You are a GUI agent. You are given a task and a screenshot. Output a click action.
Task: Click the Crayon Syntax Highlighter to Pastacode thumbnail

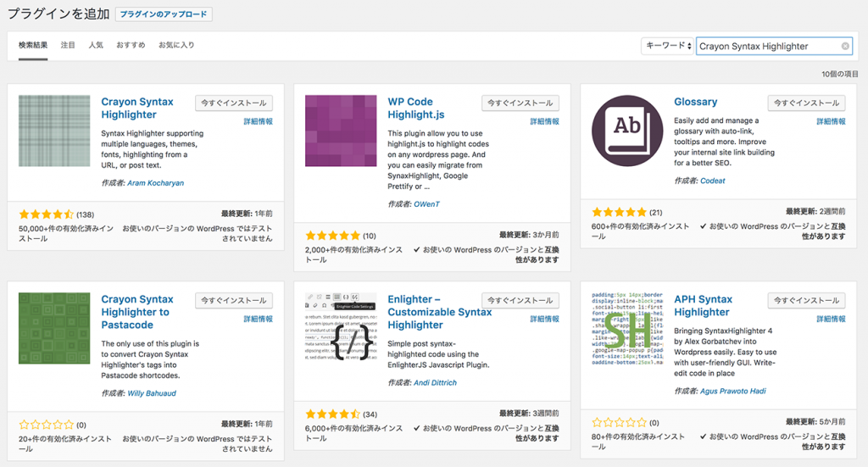click(54, 328)
